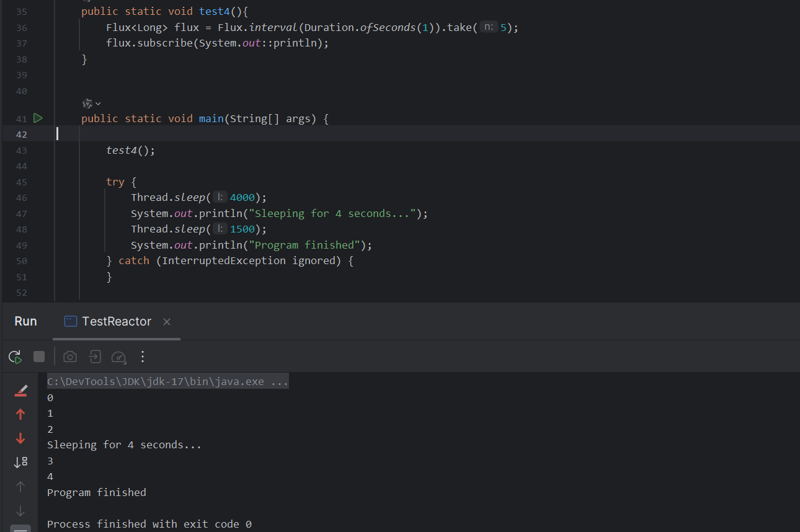Click the 'n:' parameter hint in take()
Screen dimensions: 800x532
pos(489,27)
